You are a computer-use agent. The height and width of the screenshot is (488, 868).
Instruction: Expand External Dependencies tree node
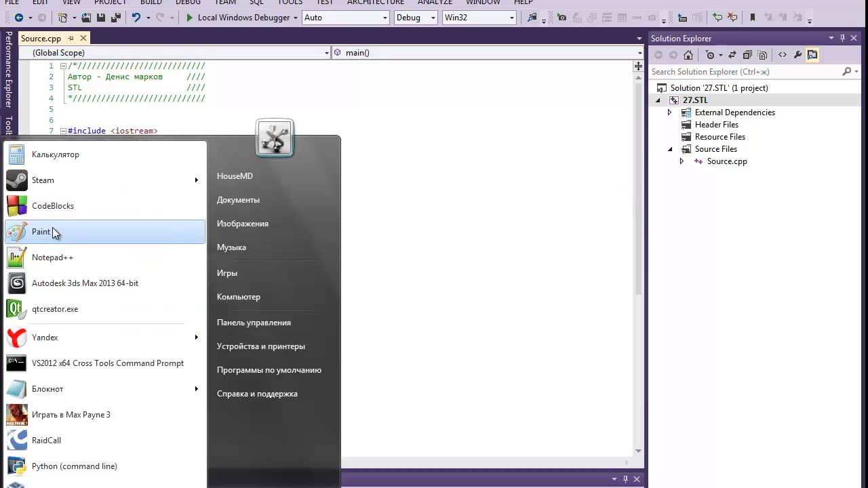tap(669, 113)
